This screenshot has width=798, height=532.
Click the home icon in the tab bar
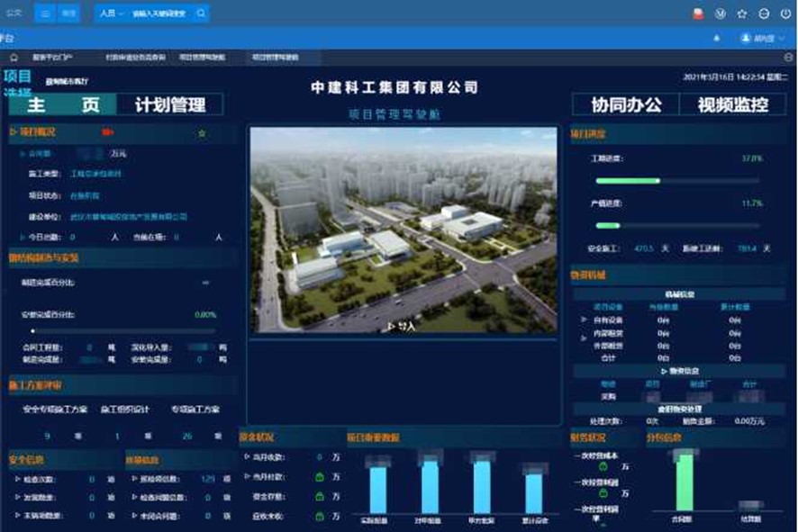click(x=14, y=57)
